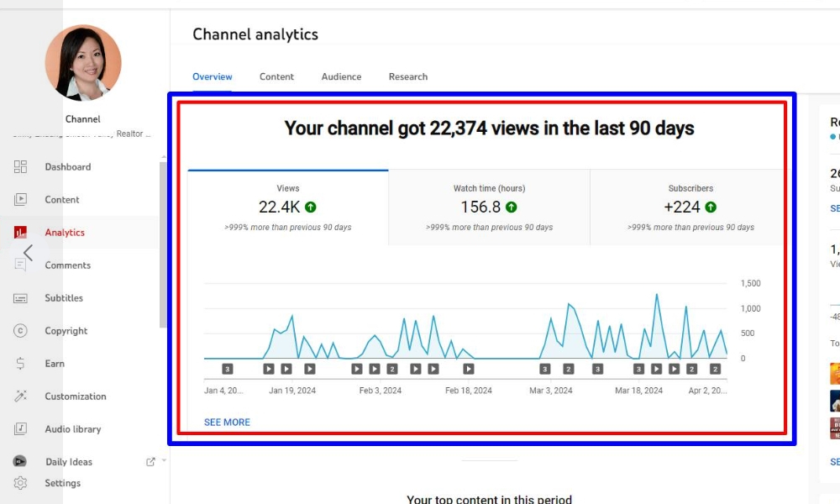Open Subtitles from the sidebar icon

(x=21, y=298)
